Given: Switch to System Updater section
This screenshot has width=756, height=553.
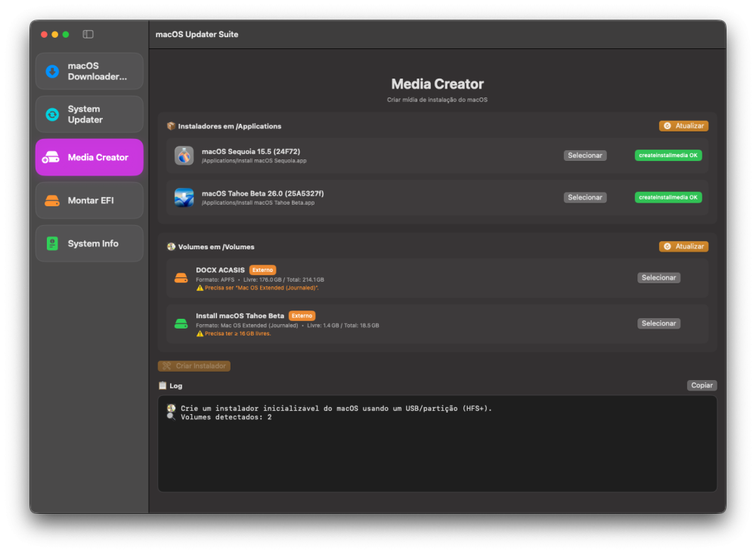Looking at the screenshot, I should coord(89,115).
